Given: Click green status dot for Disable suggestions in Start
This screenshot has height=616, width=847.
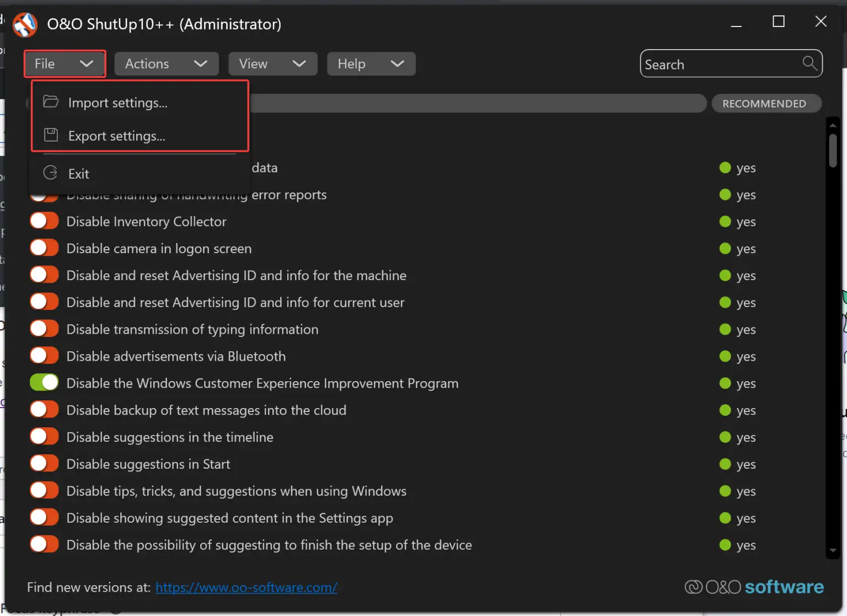Looking at the screenshot, I should point(725,464).
